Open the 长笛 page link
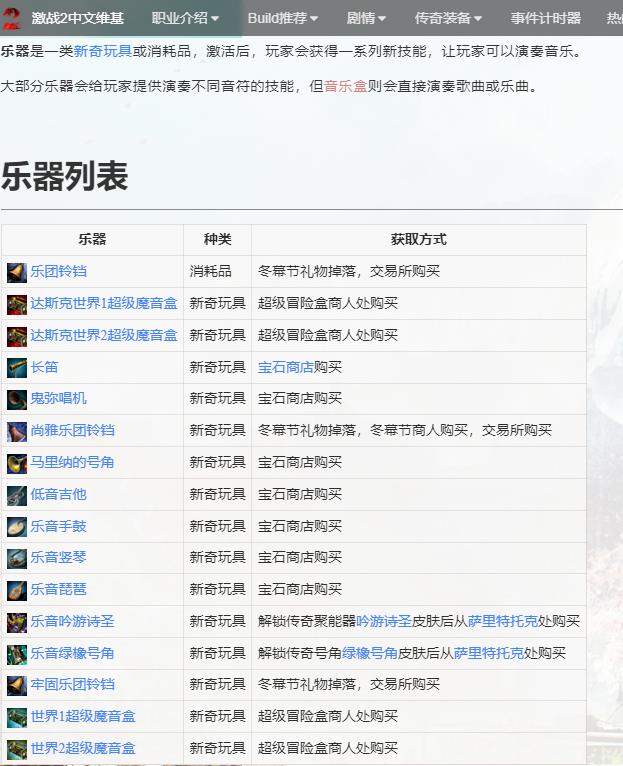The height and width of the screenshot is (766, 623). point(44,367)
